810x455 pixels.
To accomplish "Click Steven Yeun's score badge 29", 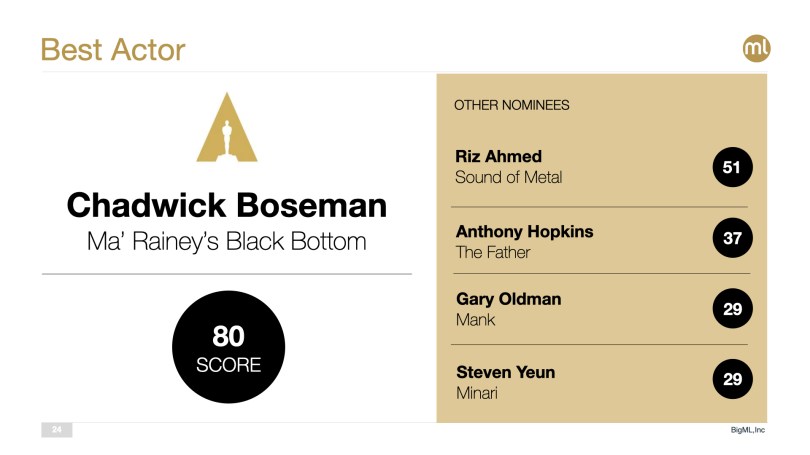I will click(x=732, y=381).
